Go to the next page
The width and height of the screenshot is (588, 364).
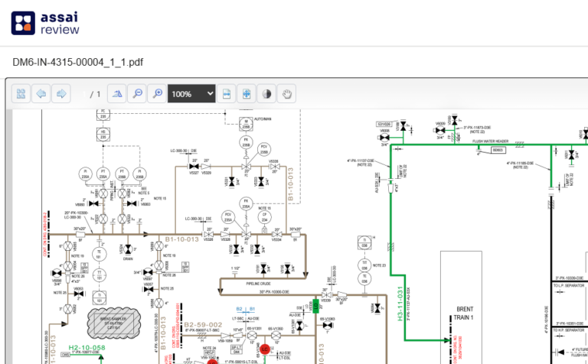[61, 94]
